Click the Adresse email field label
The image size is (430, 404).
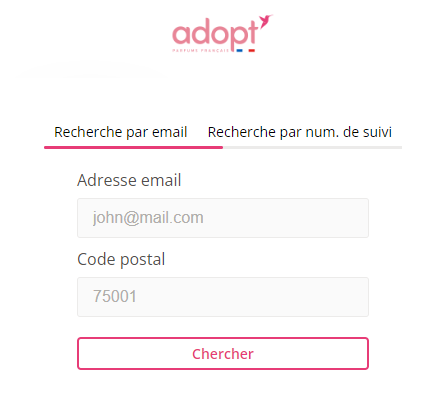(129, 180)
